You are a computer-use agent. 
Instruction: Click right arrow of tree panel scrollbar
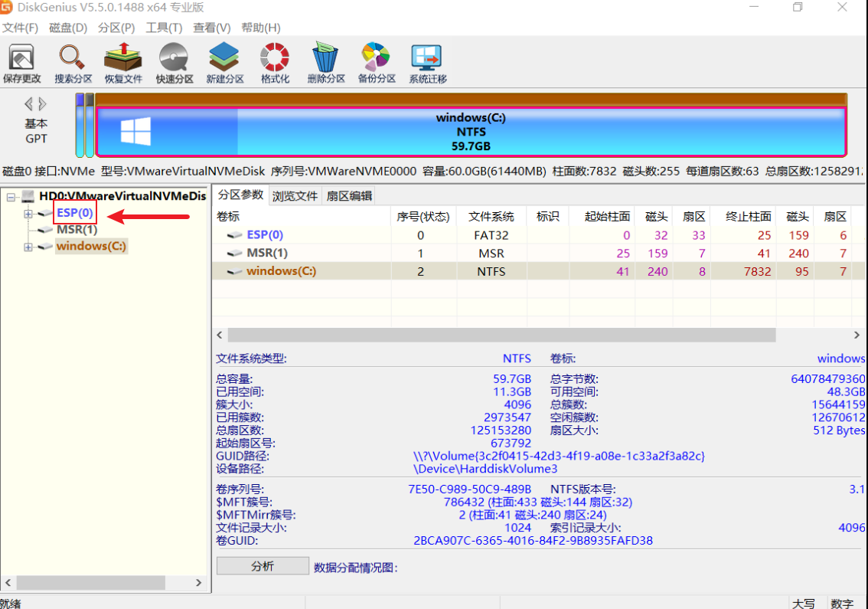pos(199,582)
